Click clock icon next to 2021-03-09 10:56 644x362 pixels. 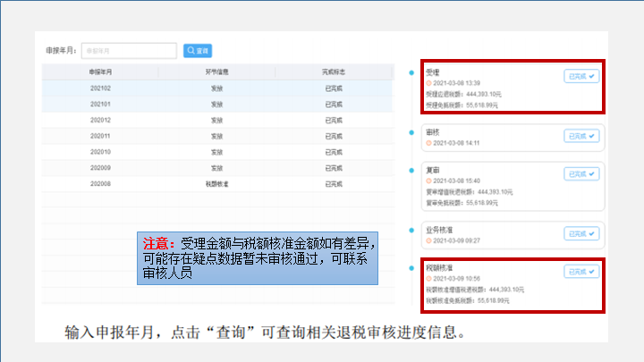click(x=428, y=279)
